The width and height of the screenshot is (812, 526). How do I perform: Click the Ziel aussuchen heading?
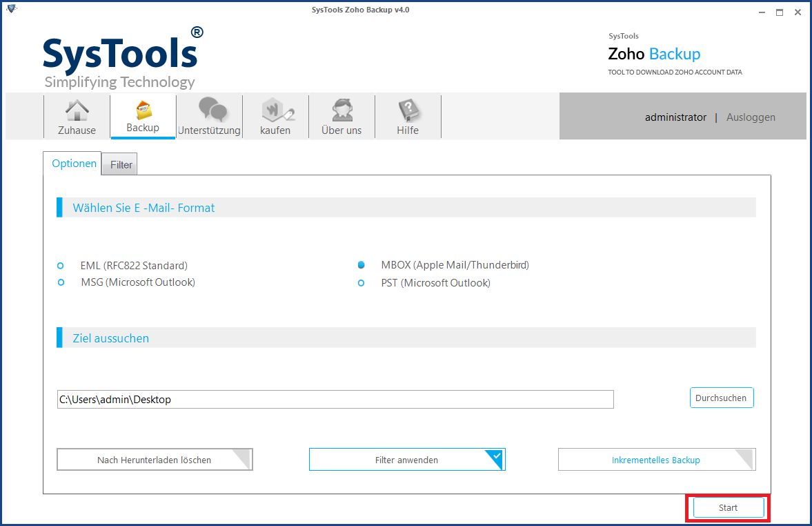[x=111, y=338]
